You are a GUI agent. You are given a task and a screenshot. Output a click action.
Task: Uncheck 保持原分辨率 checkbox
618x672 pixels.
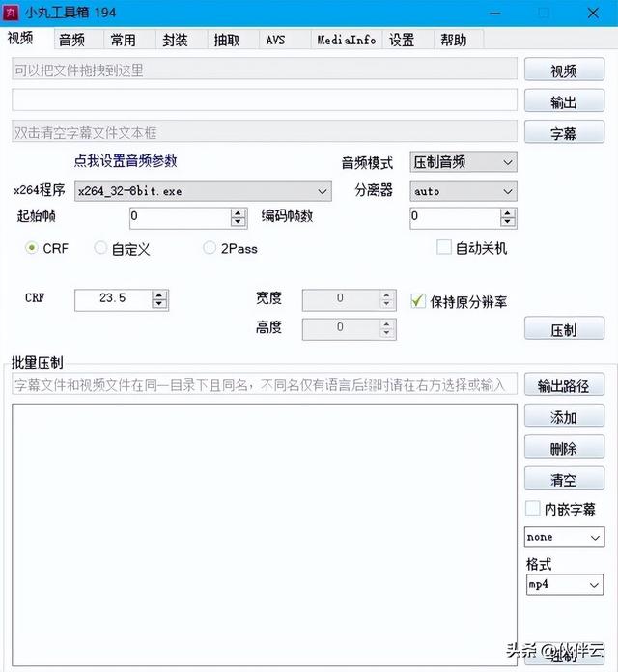pyautogui.click(x=418, y=301)
